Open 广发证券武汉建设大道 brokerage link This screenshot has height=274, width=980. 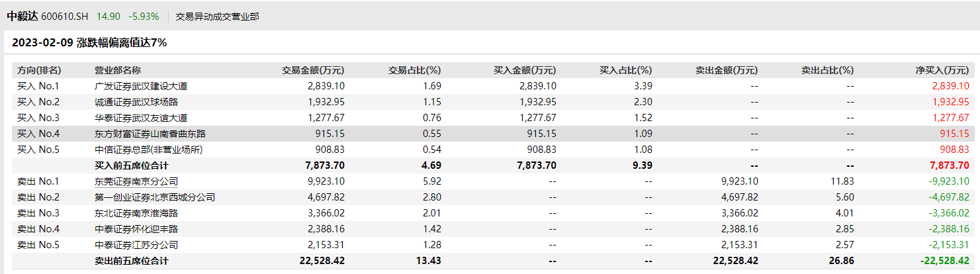(x=141, y=86)
